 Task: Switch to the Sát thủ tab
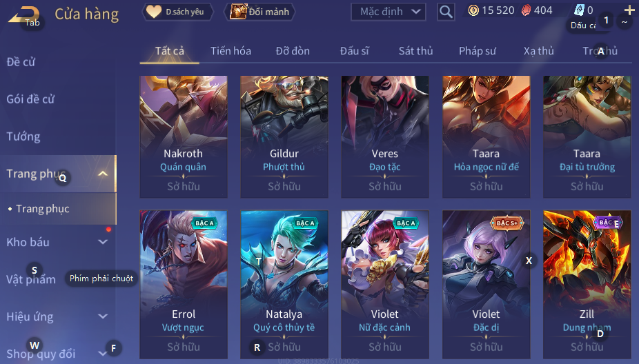(x=415, y=51)
